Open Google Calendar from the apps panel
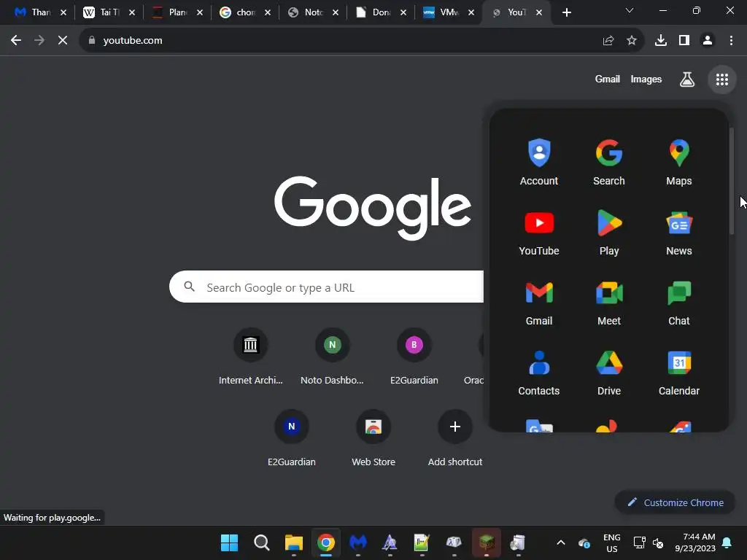Screen dimensions: 747x560 coord(679,373)
